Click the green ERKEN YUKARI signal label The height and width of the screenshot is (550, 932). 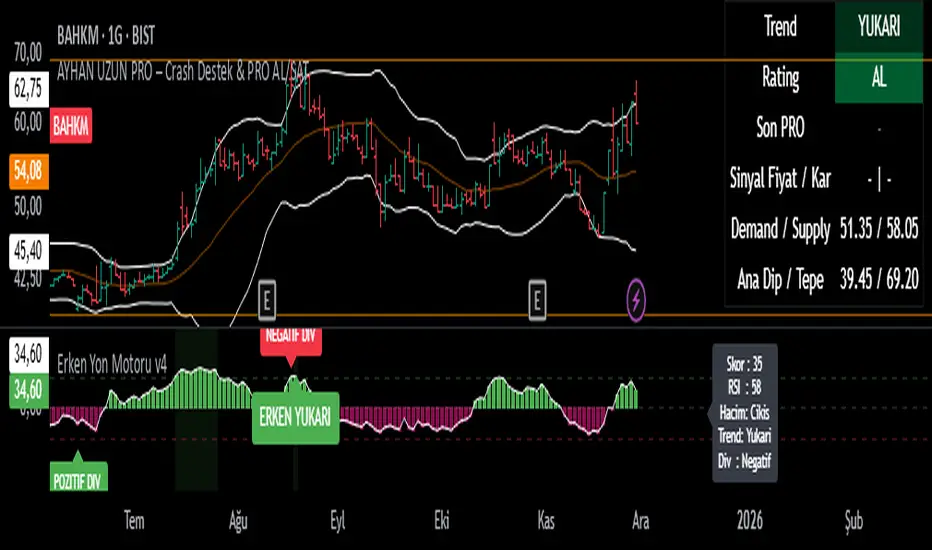tap(295, 417)
